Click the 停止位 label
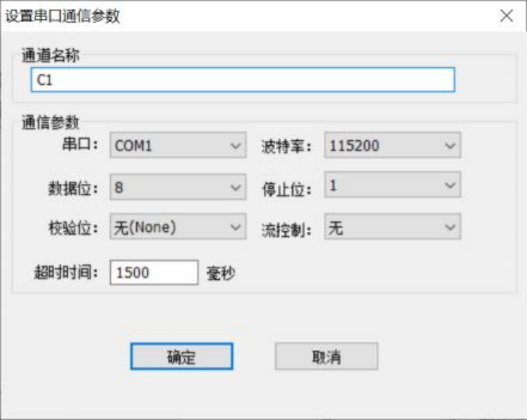Screen dimensions: 527x420 287,189
